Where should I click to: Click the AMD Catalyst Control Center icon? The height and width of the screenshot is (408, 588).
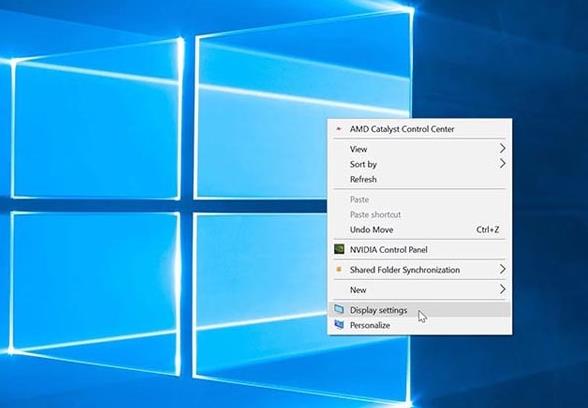[x=339, y=129]
